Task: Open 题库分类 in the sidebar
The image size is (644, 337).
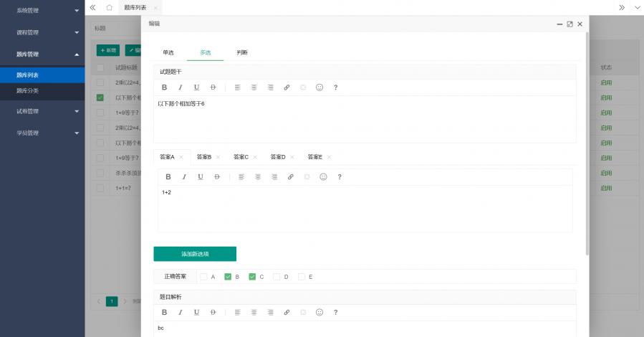Action: click(x=29, y=91)
